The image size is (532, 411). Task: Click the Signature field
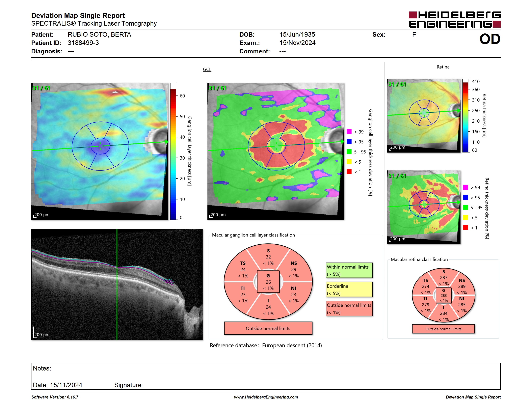(129, 385)
